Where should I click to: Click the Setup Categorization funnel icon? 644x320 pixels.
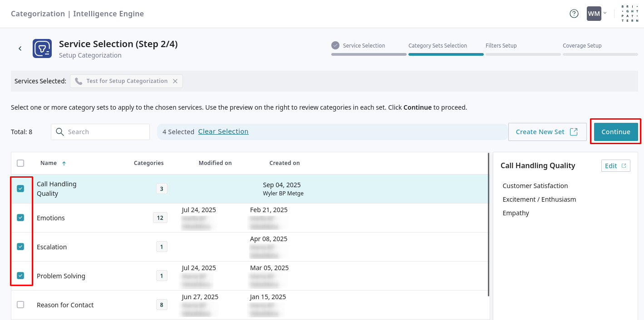tap(42, 48)
